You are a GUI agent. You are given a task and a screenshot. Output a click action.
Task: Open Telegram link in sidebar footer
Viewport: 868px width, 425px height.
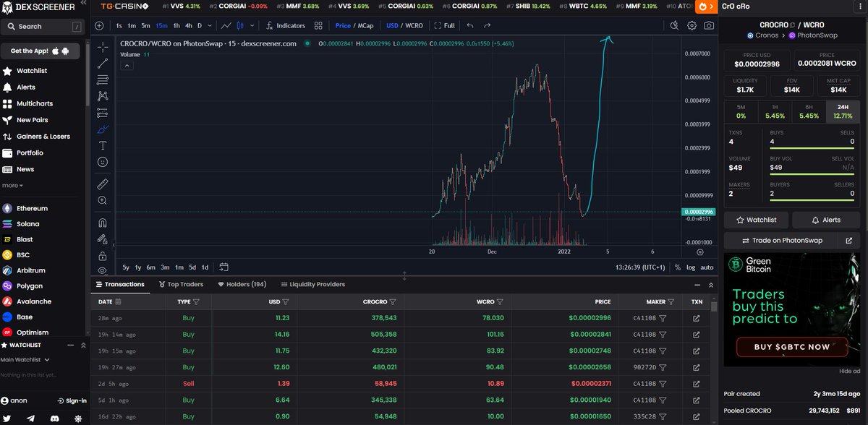31,418
